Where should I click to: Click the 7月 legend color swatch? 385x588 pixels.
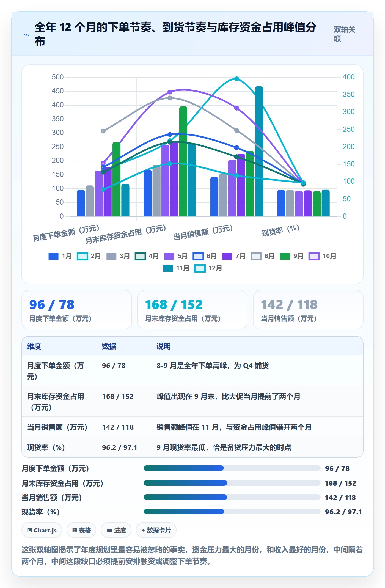pos(227,256)
